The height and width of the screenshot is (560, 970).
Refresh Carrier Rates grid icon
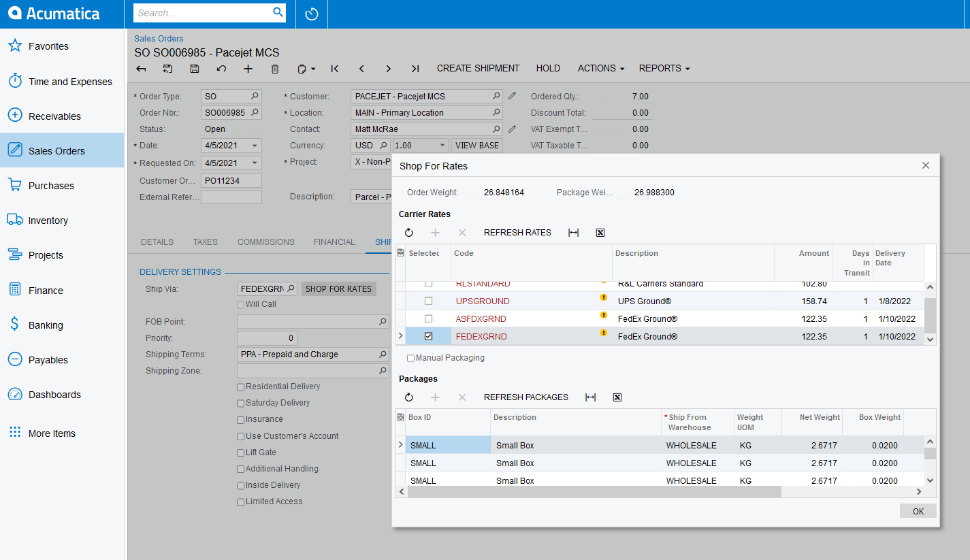(409, 233)
